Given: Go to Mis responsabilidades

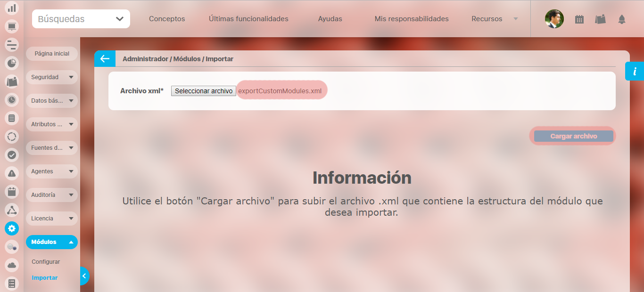Looking at the screenshot, I should pos(412,19).
